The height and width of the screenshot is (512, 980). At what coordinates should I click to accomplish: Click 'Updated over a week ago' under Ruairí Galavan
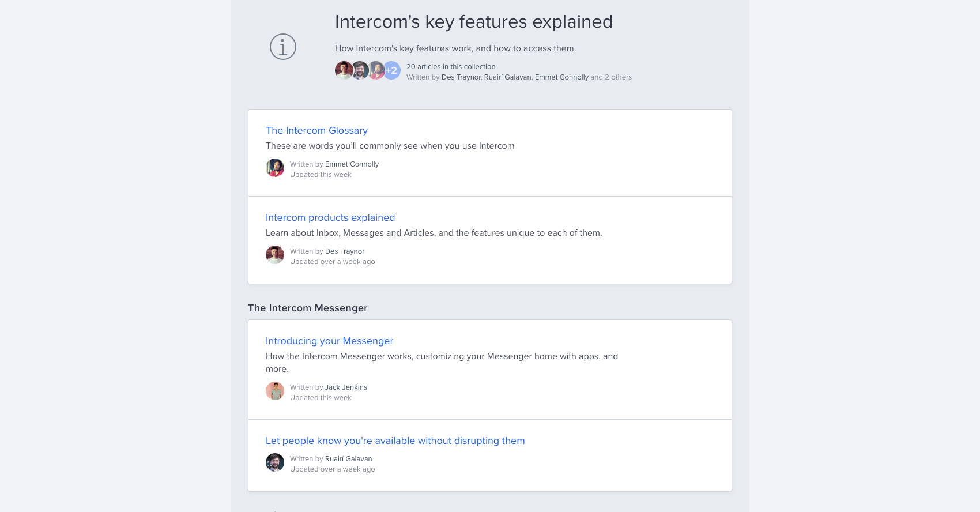pos(333,469)
